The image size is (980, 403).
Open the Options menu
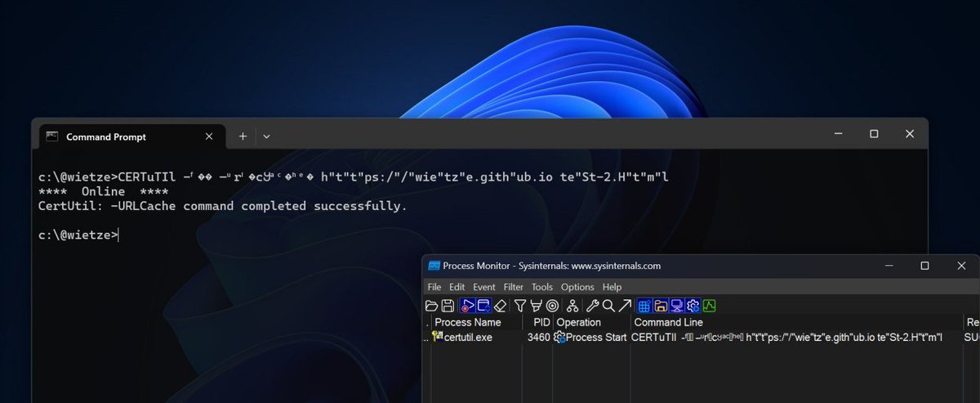tap(577, 287)
